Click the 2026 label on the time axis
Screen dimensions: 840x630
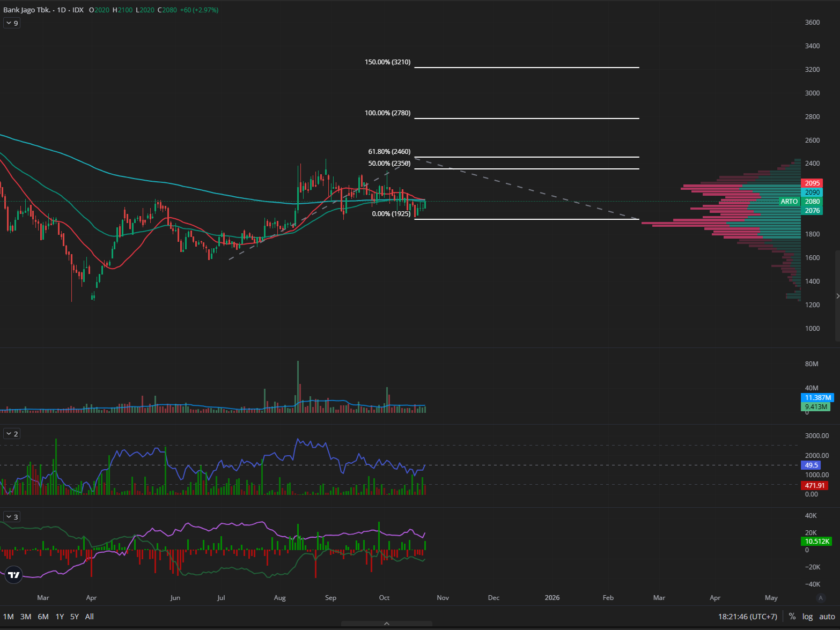click(x=552, y=598)
